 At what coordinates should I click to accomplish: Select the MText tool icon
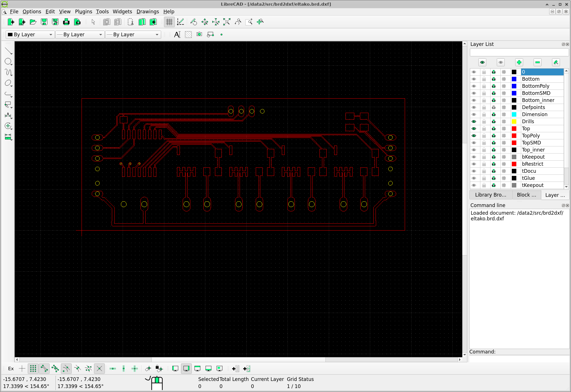(x=177, y=35)
